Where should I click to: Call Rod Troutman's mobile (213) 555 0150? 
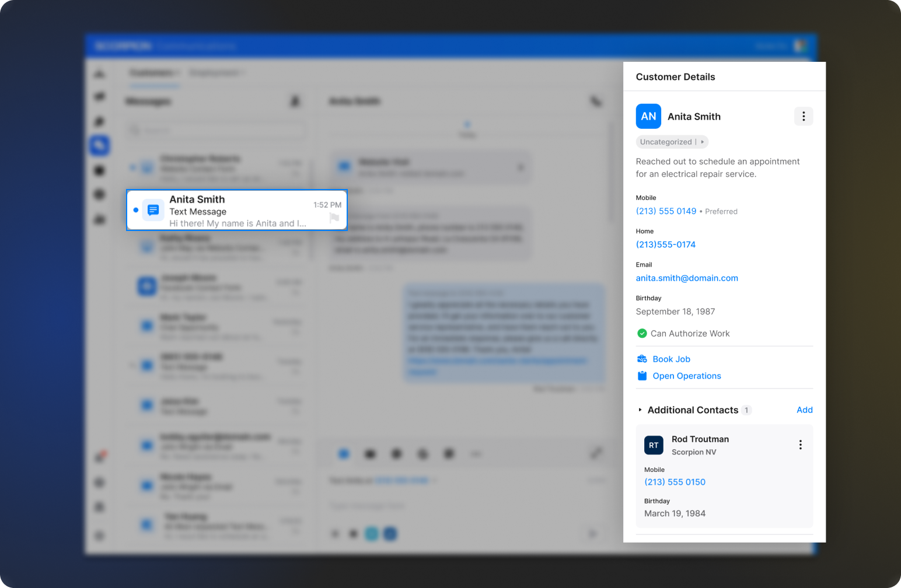pos(675,482)
